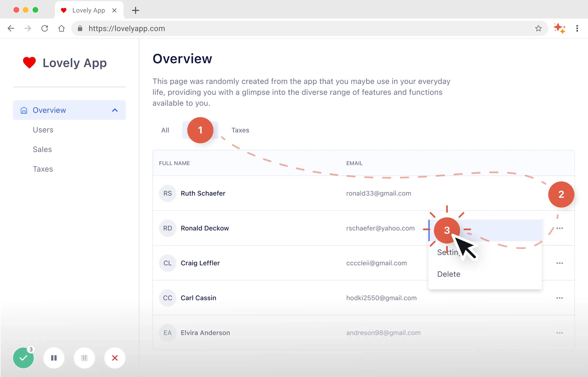Open the actions menu for Carl Cassin

(560, 298)
